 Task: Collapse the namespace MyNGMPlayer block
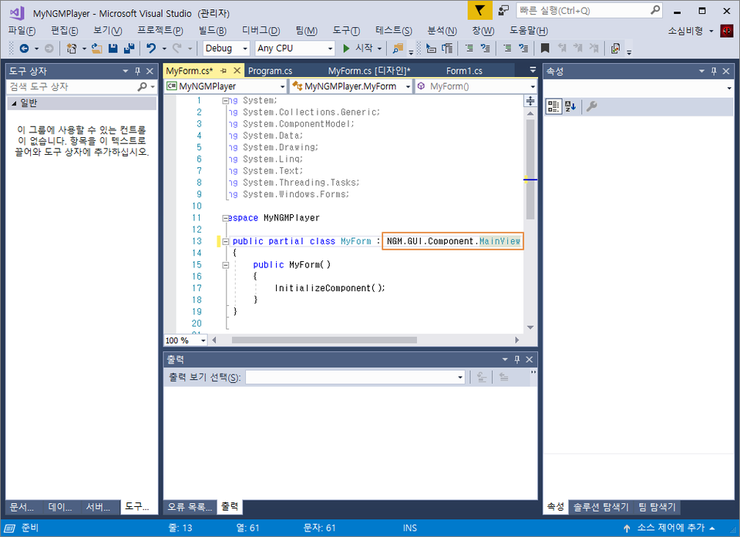coord(225,218)
